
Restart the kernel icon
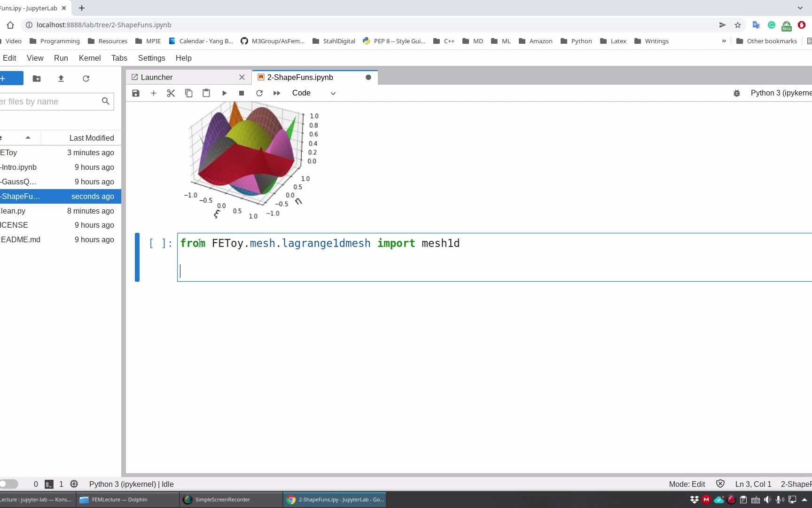tap(259, 93)
